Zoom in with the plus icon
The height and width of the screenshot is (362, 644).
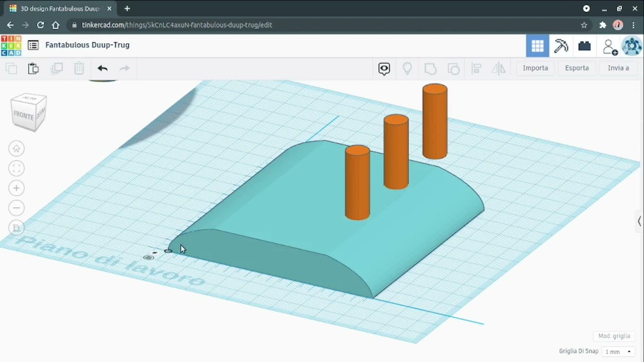click(x=17, y=188)
